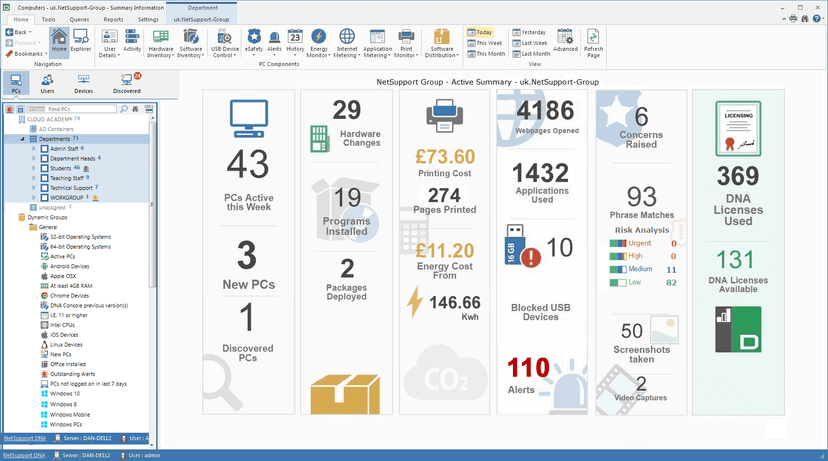Click the Home icon in Navigation group
The width and height of the screenshot is (828, 461).
[59, 41]
